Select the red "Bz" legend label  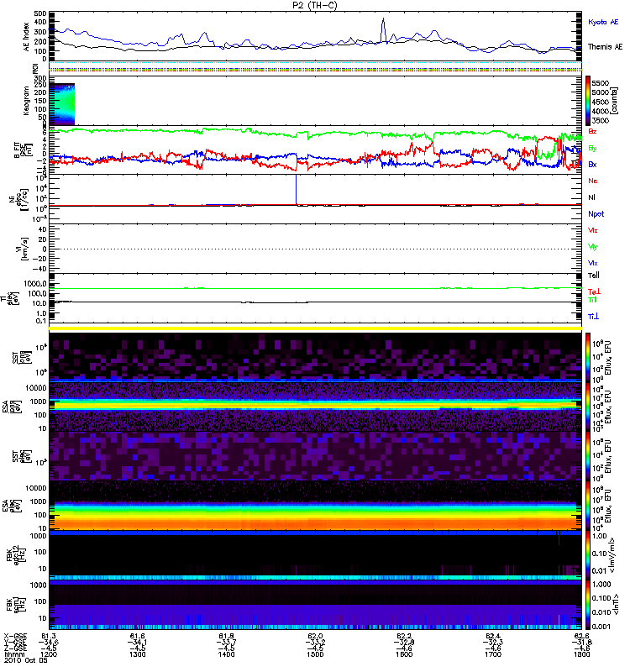click(592, 131)
